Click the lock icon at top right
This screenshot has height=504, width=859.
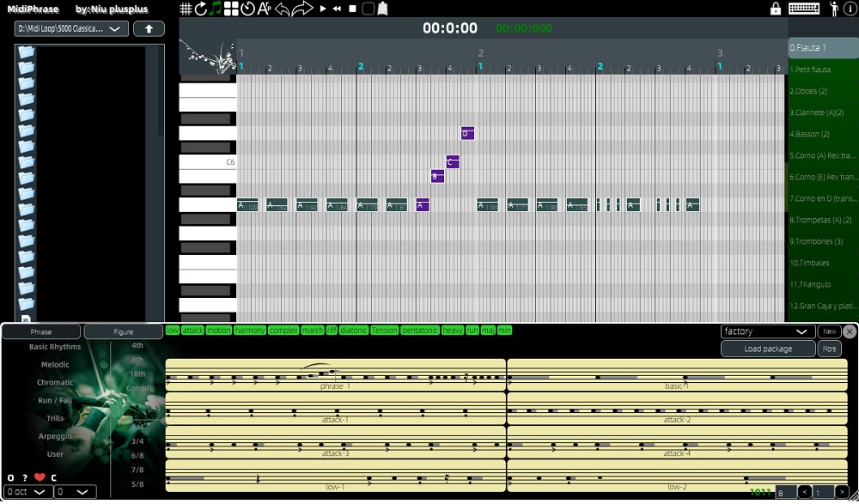pyautogui.click(x=775, y=8)
